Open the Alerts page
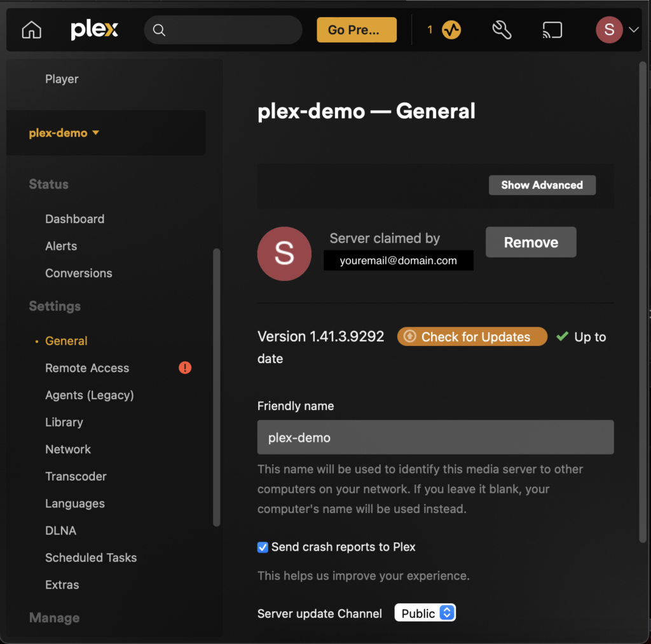Screen dimensions: 651x644 61,246
